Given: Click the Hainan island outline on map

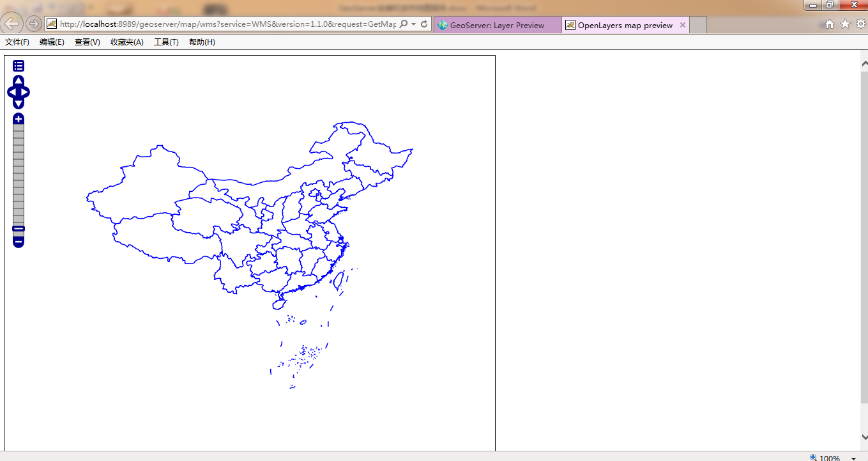Looking at the screenshot, I should (278, 304).
